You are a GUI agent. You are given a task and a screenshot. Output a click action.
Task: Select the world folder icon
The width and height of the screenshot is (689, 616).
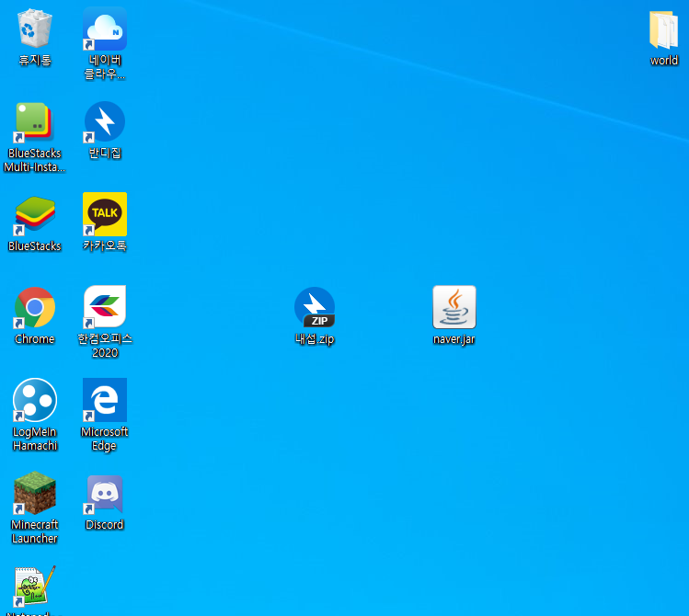coord(664,29)
